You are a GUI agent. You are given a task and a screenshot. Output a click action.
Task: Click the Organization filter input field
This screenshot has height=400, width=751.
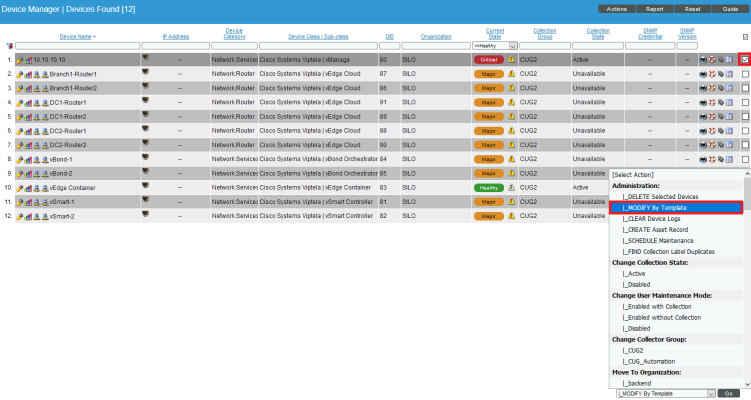point(436,46)
